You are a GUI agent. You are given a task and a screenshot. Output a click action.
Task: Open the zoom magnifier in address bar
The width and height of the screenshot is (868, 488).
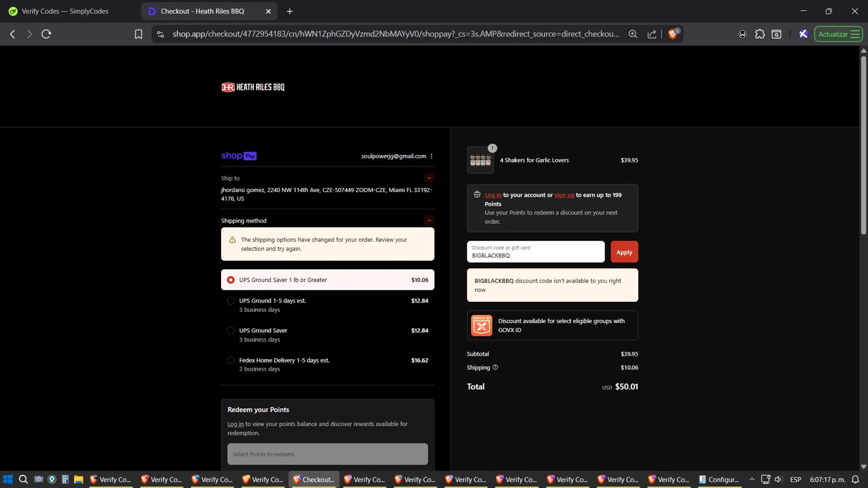(x=633, y=34)
